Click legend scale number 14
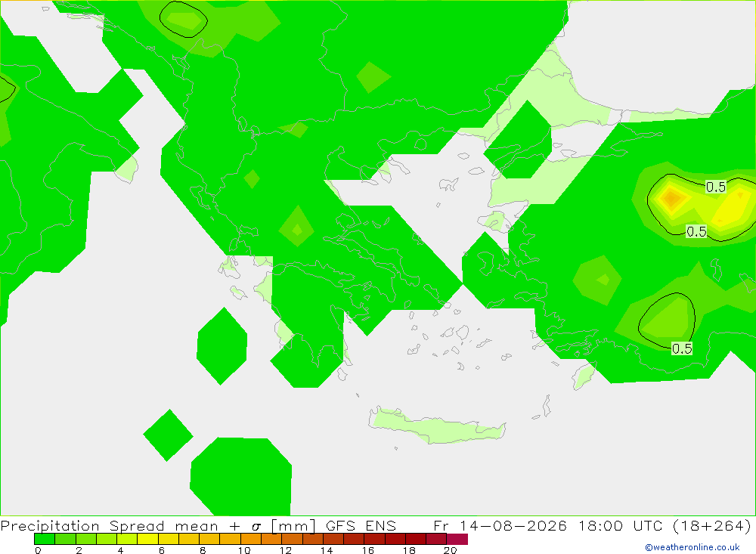Viewport: 756px width, 554px height. [x=327, y=550]
